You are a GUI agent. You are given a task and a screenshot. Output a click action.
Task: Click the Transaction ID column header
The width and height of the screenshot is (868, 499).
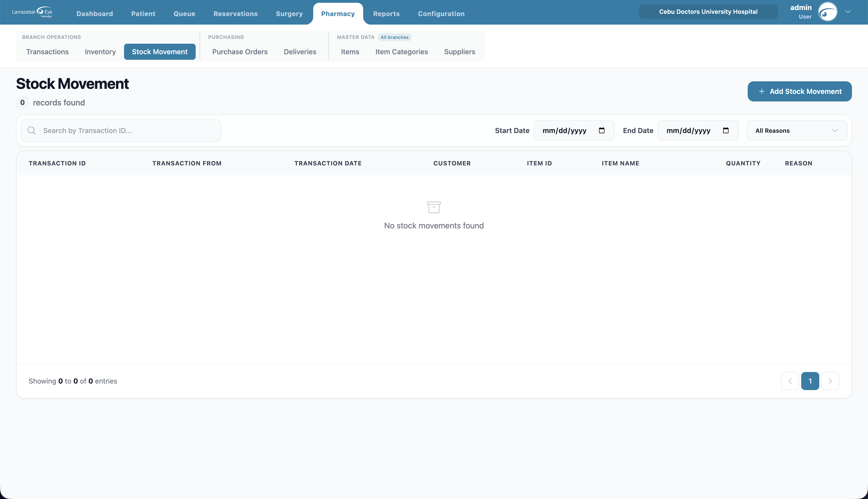(x=57, y=163)
